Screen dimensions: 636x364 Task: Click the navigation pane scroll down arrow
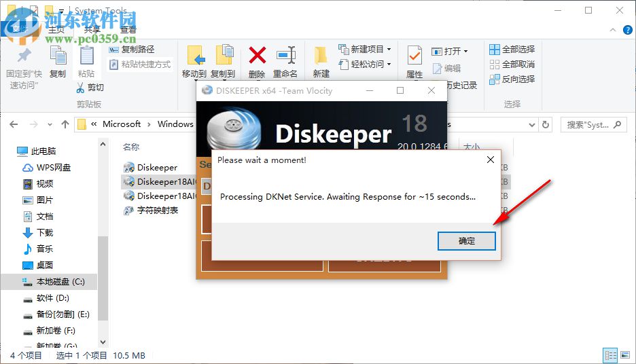(x=103, y=342)
